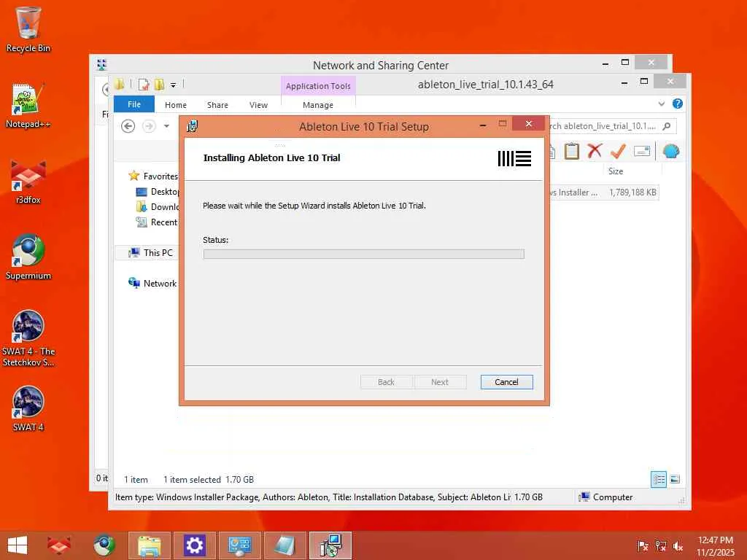Open the File tab in Explorer ribbon
This screenshot has width=747, height=560.
point(134,104)
